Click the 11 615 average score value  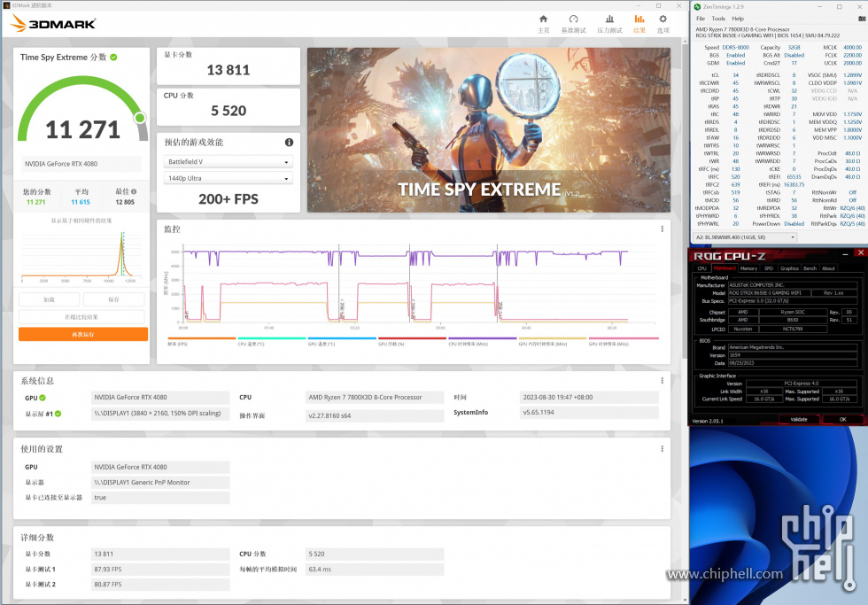(81, 202)
